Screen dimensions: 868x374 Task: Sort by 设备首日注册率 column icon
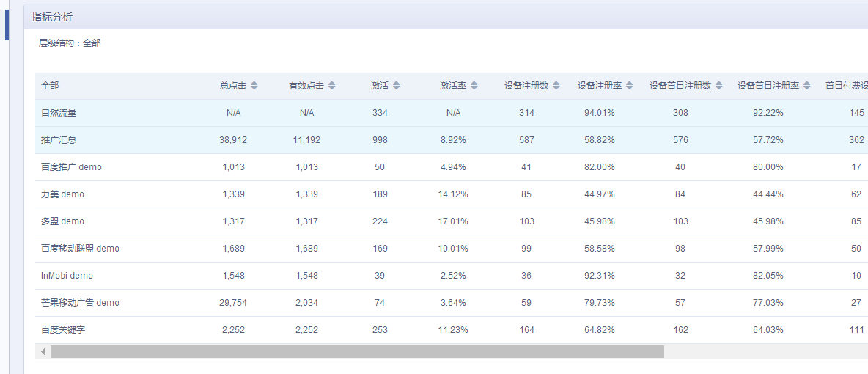(806, 86)
